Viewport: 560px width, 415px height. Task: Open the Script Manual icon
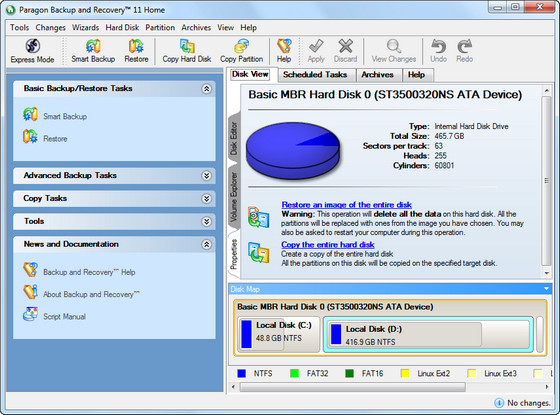[30, 314]
